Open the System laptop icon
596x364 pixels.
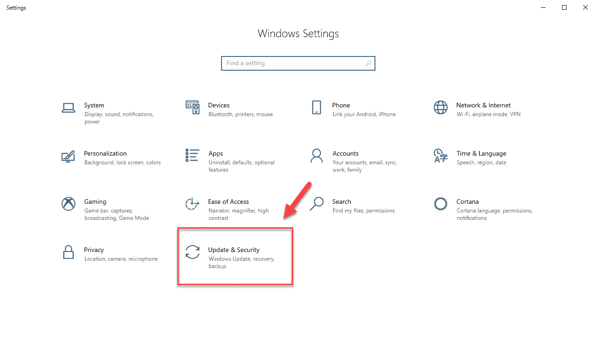coord(68,108)
